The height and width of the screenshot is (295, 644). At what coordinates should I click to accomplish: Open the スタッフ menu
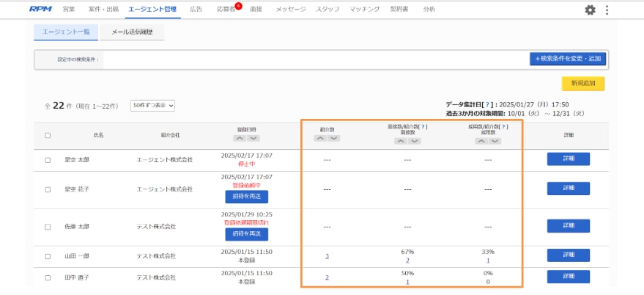click(327, 9)
